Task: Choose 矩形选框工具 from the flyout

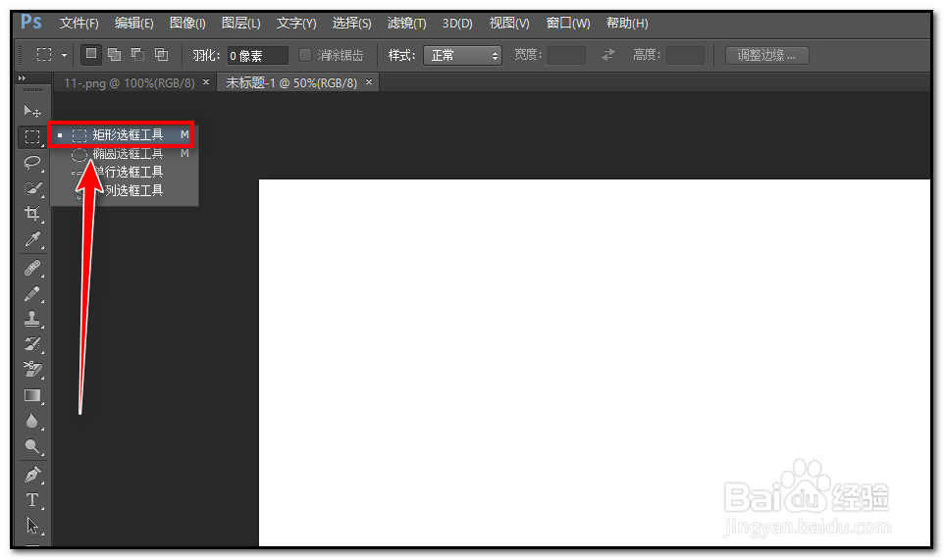Action: pyautogui.click(x=124, y=134)
